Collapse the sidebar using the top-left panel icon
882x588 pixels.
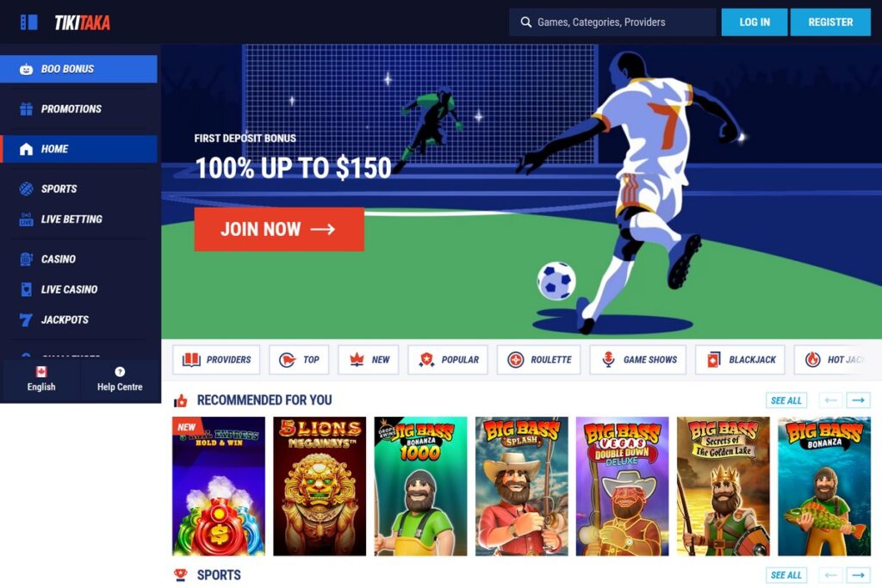(x=28, y=22)
